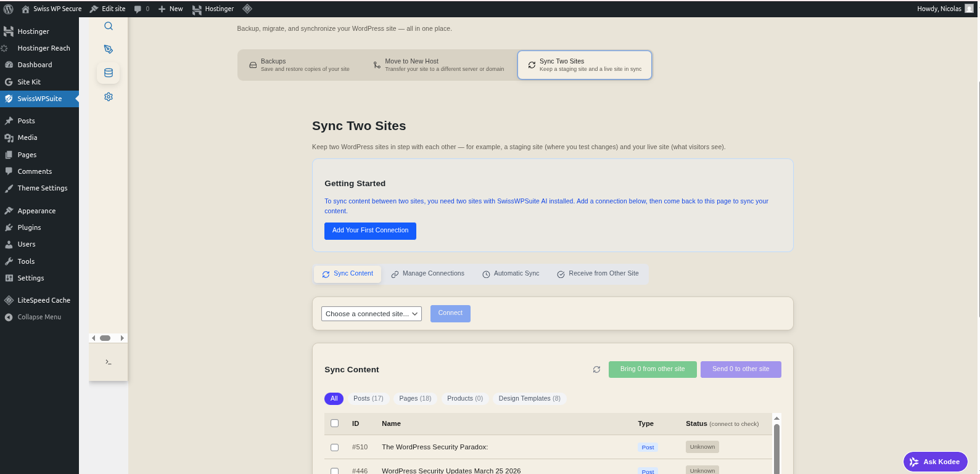Expand the New menu in admin bar

(171, 9)
